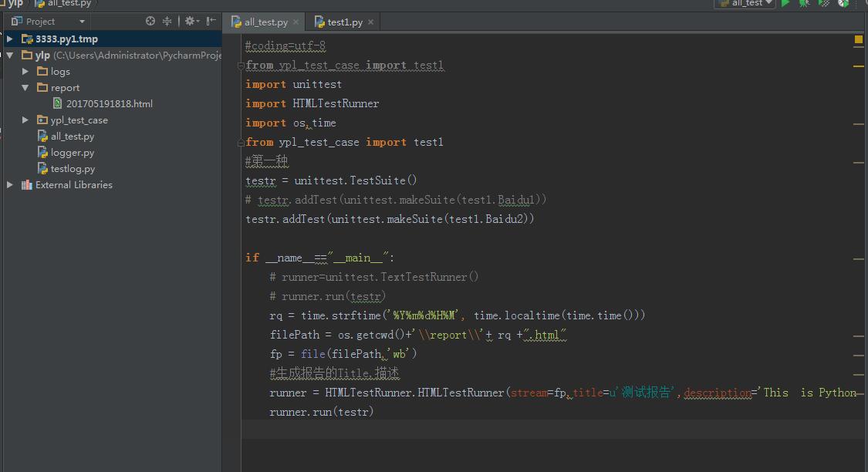Click the #coding=utf-8 comment line
The height and width of the screenshot is (472, 868).
(285, 46)
